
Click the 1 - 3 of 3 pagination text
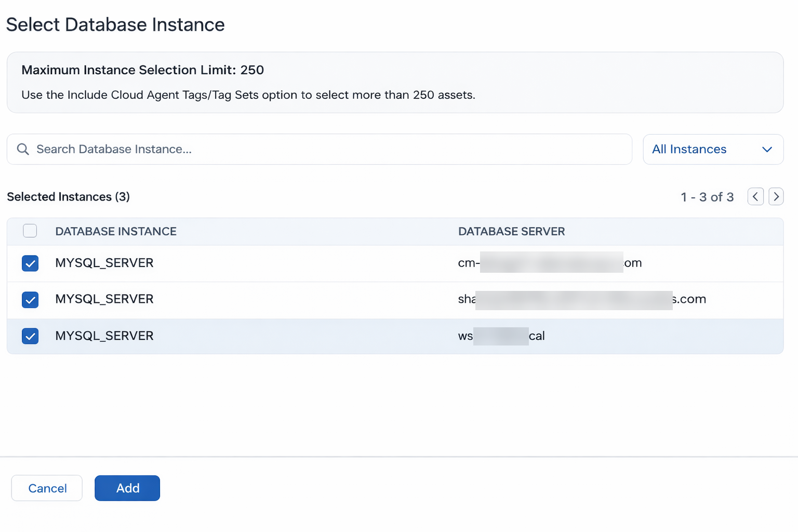tap(707, 197)
